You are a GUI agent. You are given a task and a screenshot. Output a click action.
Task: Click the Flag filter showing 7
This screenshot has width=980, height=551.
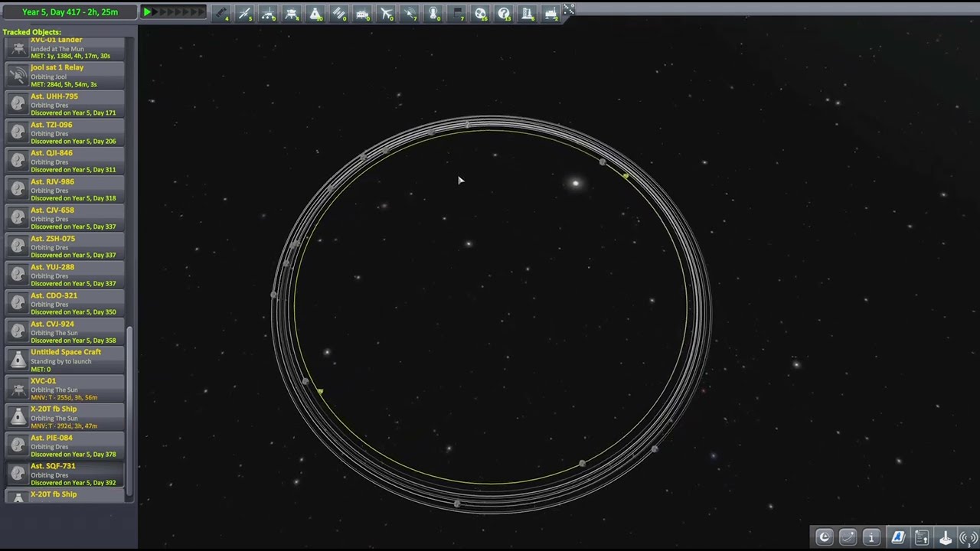coord(457,13)
